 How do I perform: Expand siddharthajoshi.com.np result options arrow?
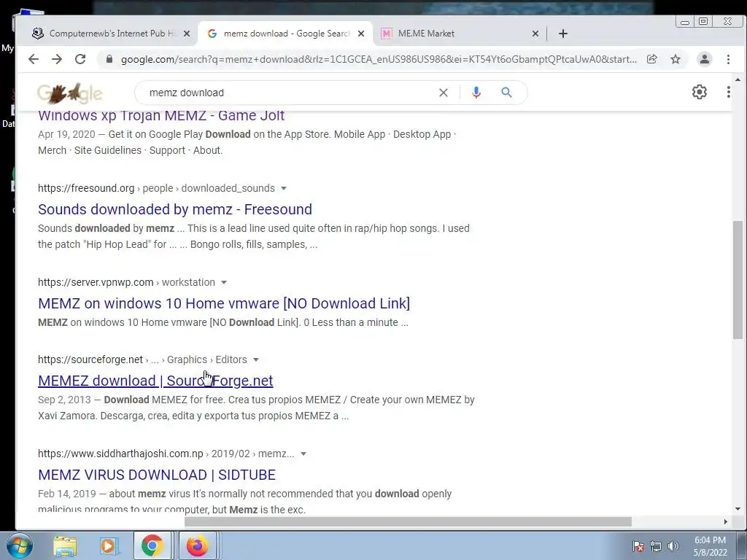click(303, 454)
